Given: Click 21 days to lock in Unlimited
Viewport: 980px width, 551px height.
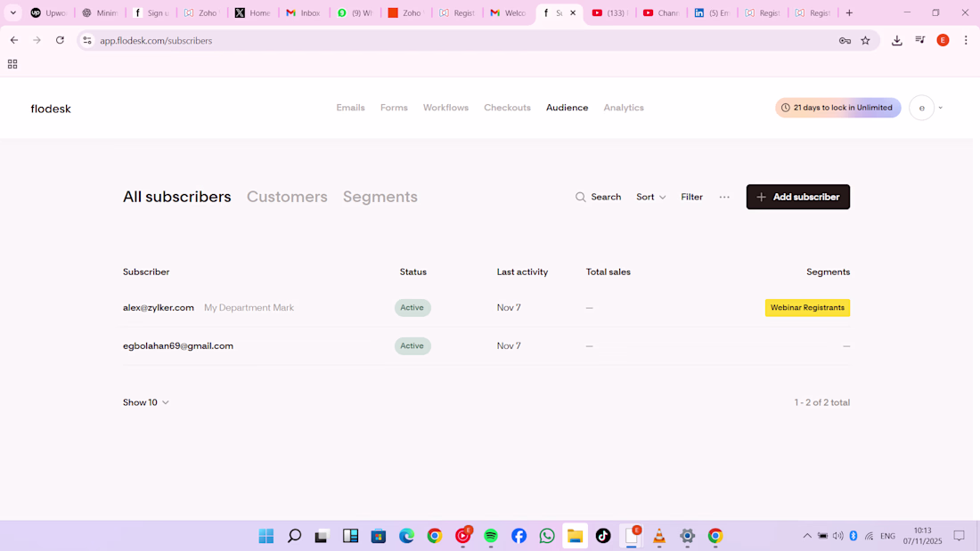Looking at the screenshot, I should point(838,108).
